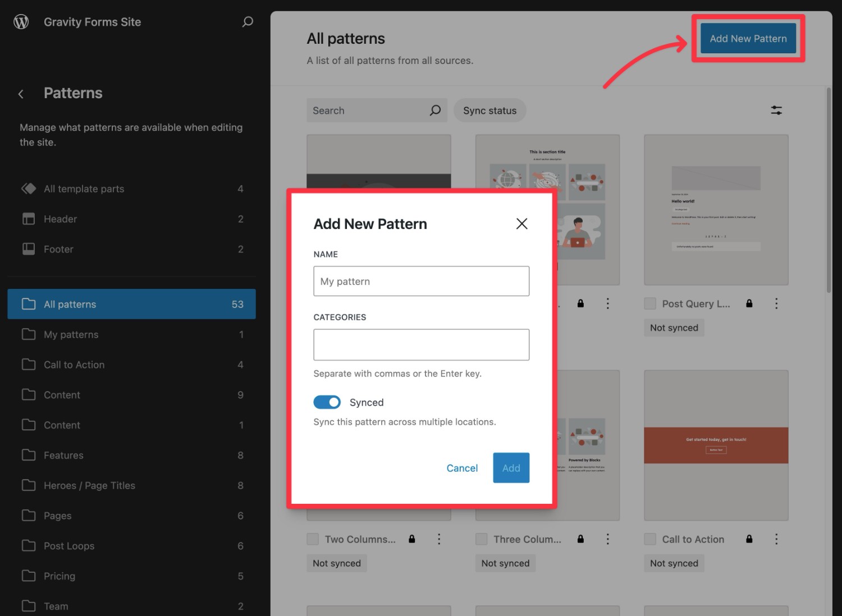This screenshot has height=616, width=842.
Task: Check the Three Columns pattern checkbox
Action: pos(481,539)
